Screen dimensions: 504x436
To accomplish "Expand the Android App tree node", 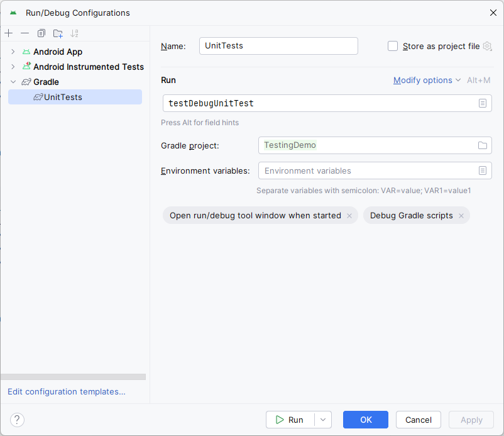I will click(12, 52).
